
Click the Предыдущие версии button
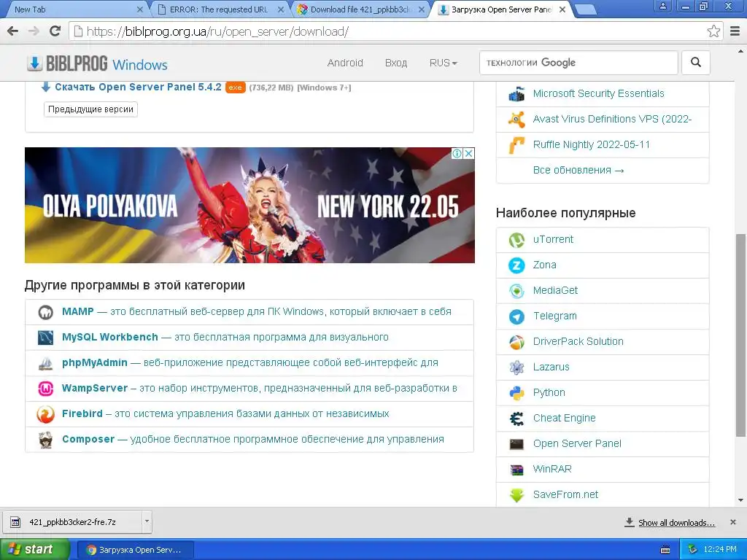click(90, 109)
